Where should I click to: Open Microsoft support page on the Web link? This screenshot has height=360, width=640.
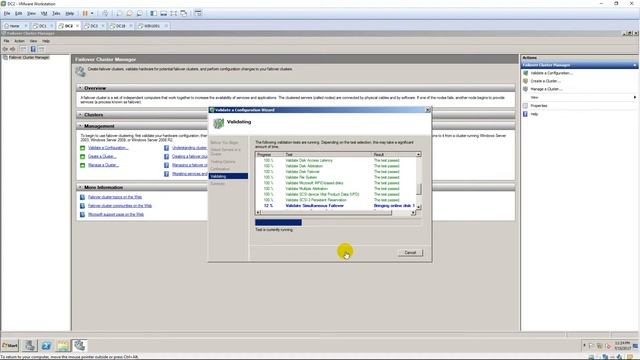pyautogui.click(x=116, y=214)
